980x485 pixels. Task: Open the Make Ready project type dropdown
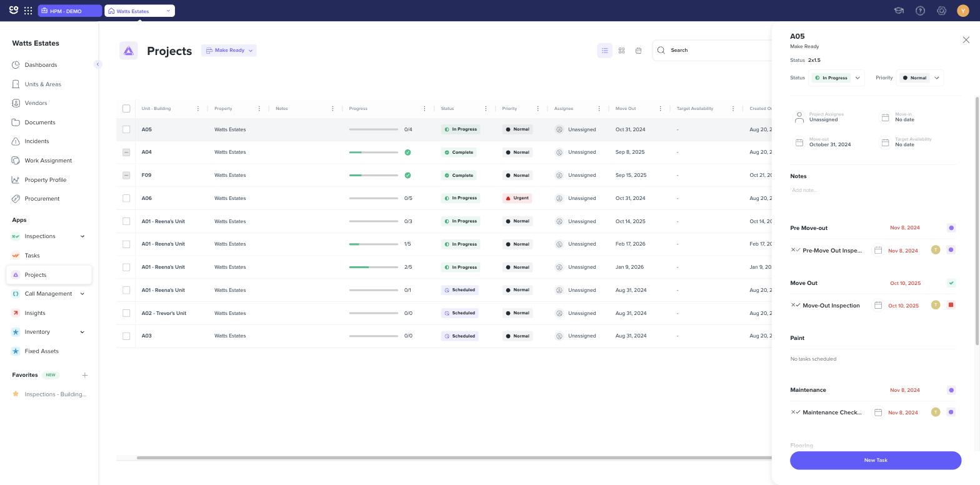click(229, 51)
